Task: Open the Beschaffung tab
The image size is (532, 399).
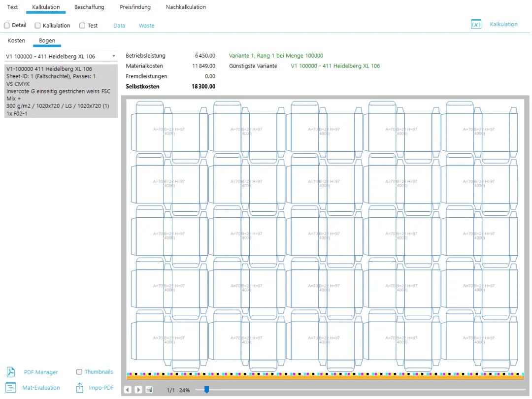Action: point(89,7)
